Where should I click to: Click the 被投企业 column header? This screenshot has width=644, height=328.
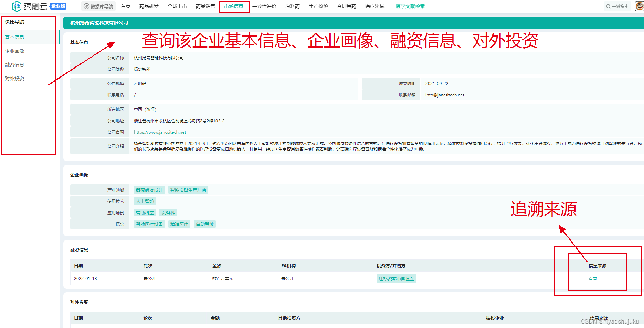point(495,318)
